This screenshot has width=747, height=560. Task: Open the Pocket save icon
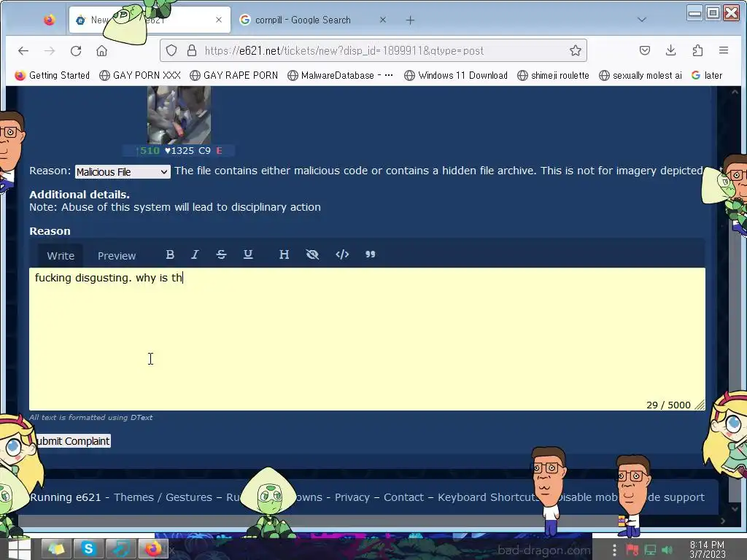click(x=645, y=50)
